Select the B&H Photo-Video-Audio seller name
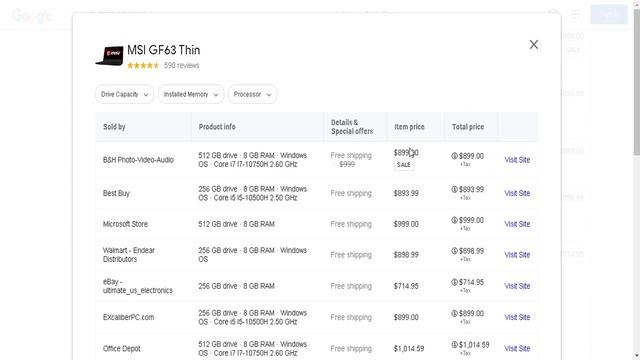 tap(138, 160)
